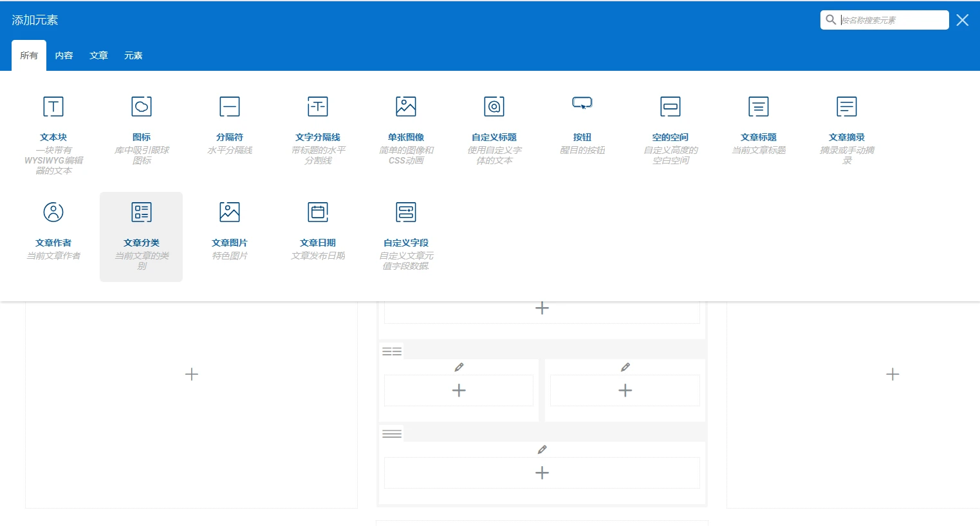Click the pencil edit icon above the bottom row
This screenshot has height=526, width=980.
(542, 449)
